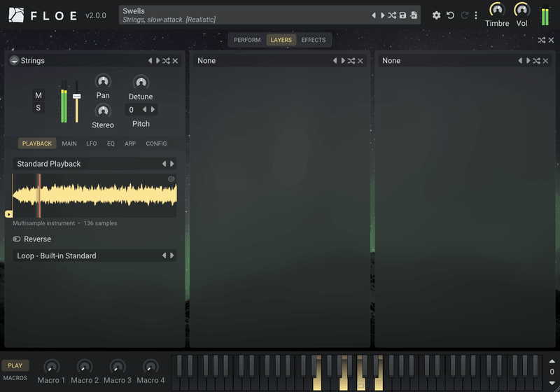The height and width of the screenshot is (392, 560).
Task: Select previous playback mode arrow
Action: click(x=164, y=164)
